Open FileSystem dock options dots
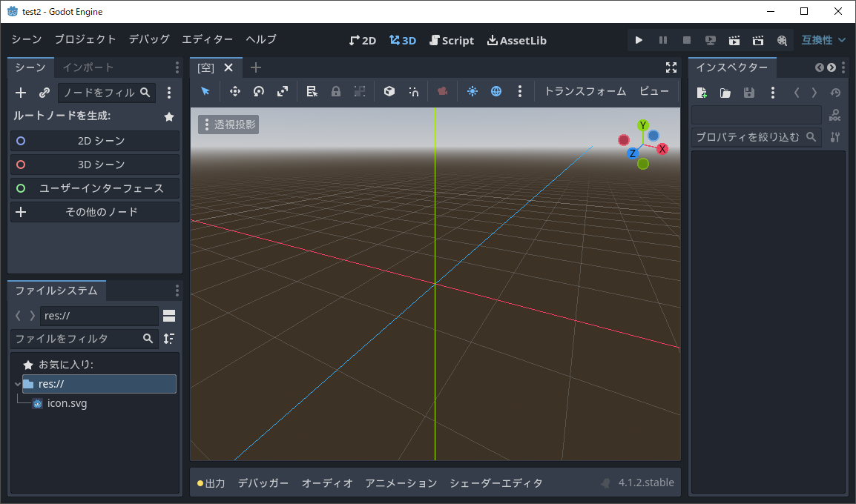Screen dimensions: 856x504 [177, 291]
